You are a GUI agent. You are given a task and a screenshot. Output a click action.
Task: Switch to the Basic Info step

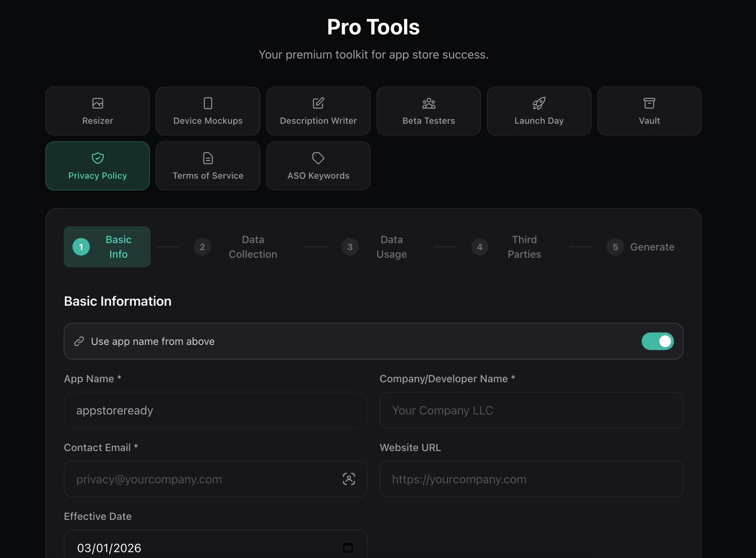[x=107, y=247]
